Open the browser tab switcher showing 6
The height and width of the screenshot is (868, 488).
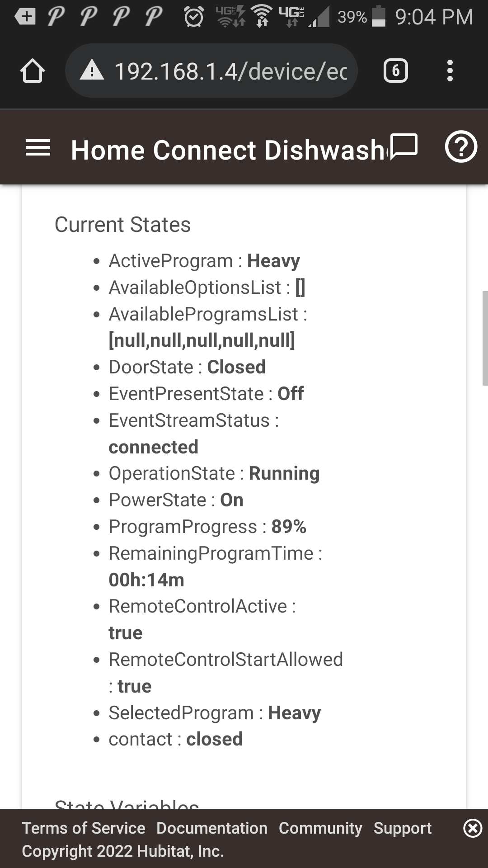tap(396, 71)
